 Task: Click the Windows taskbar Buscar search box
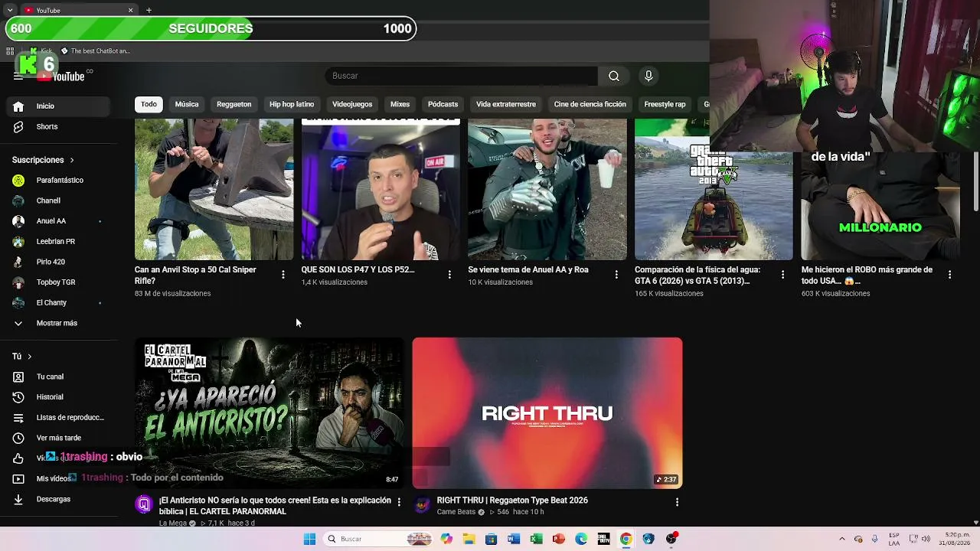coord(377,539)
